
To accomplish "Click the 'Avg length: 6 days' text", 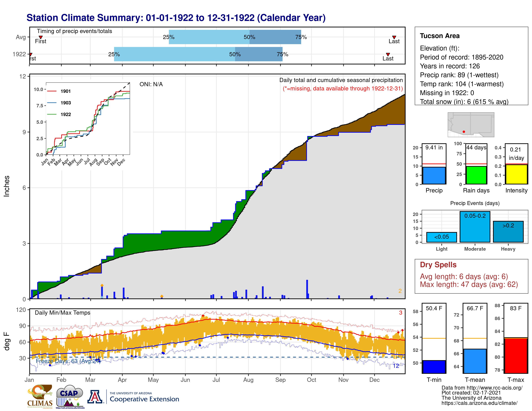I will (x=464, y=277).
